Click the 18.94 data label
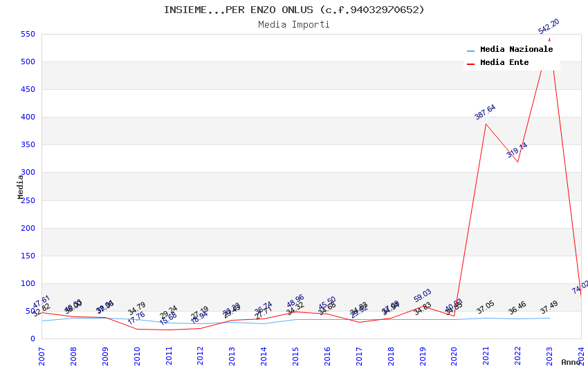 pos(199,318)
